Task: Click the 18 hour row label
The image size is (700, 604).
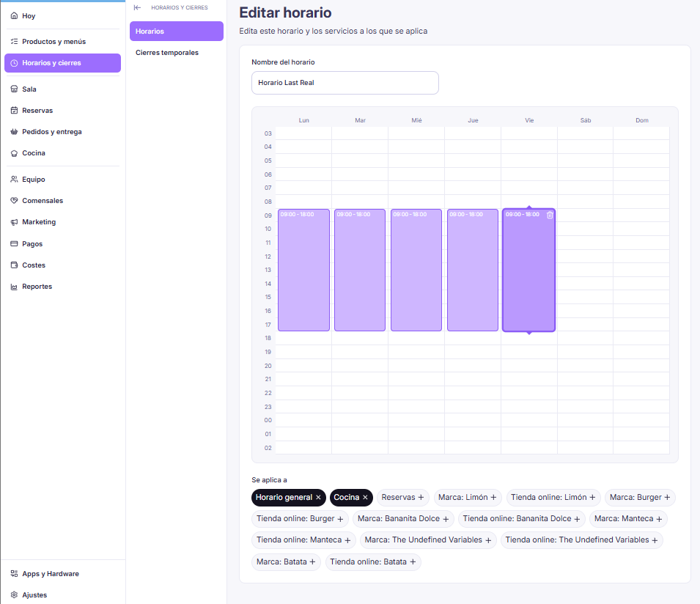Action: coord(268,338)
